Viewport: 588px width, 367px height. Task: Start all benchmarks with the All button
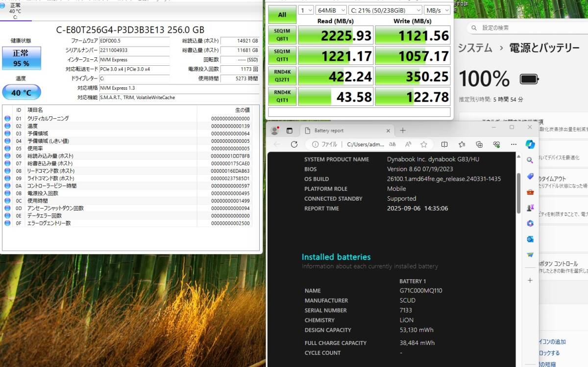tap(282, 15)
